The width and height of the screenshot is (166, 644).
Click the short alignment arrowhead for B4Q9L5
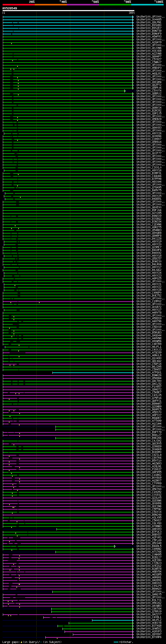(x=115, y=546)
